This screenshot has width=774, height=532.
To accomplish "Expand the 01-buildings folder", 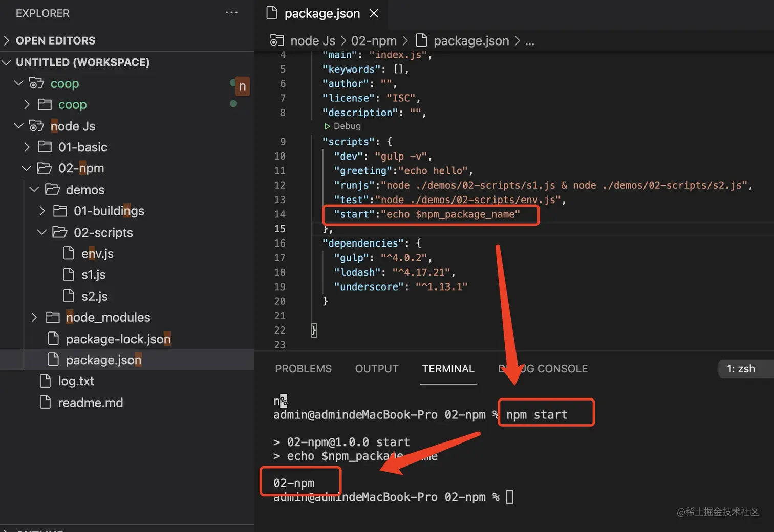I will (x=42, y=211).
